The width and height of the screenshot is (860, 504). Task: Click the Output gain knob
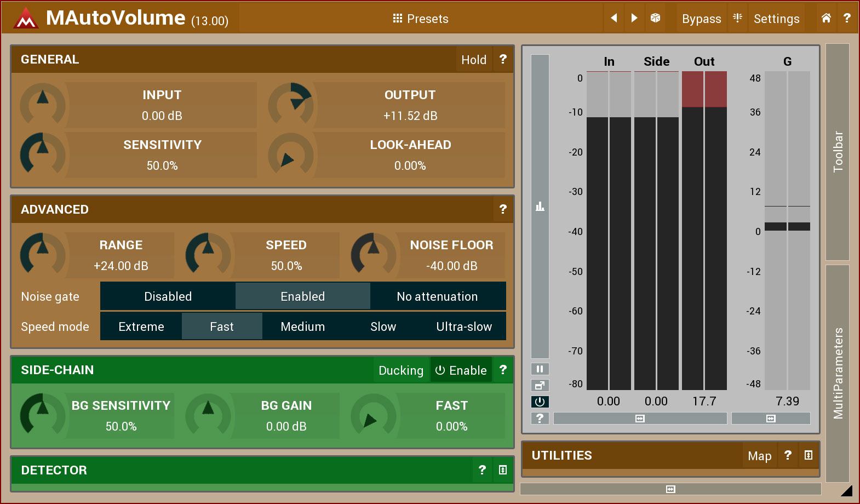coord(291,104)
